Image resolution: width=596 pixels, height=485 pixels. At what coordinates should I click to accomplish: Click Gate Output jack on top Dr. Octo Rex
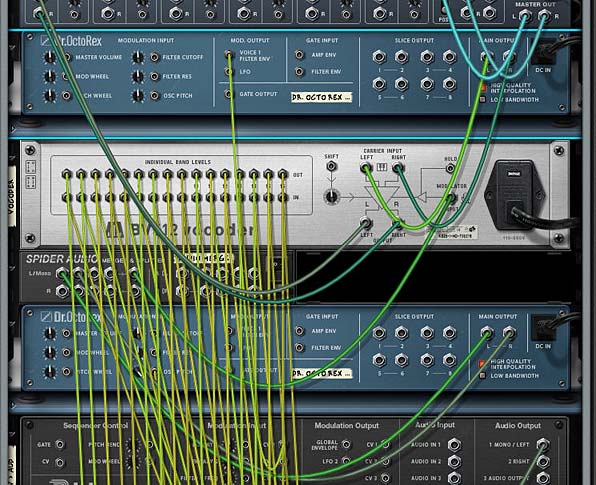228,94
